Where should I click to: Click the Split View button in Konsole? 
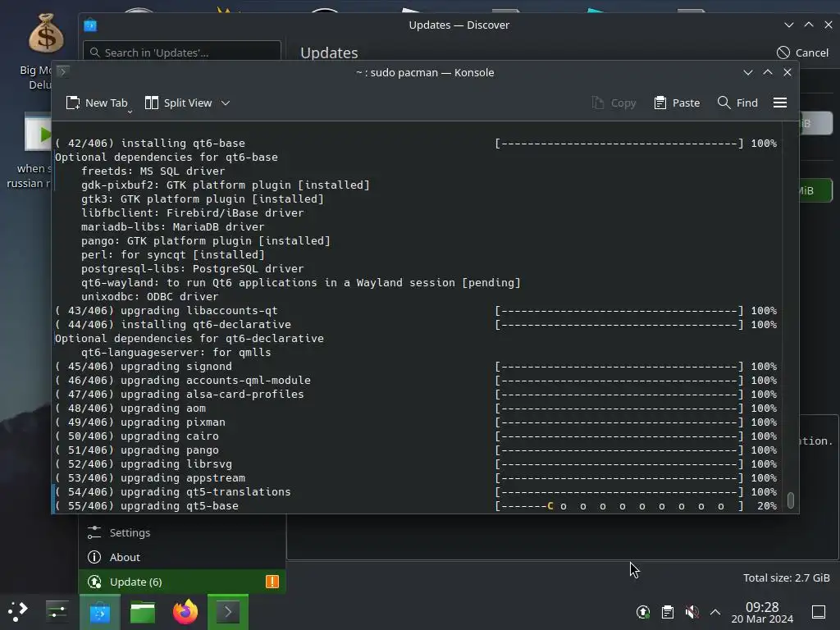[x=178, y=103]
